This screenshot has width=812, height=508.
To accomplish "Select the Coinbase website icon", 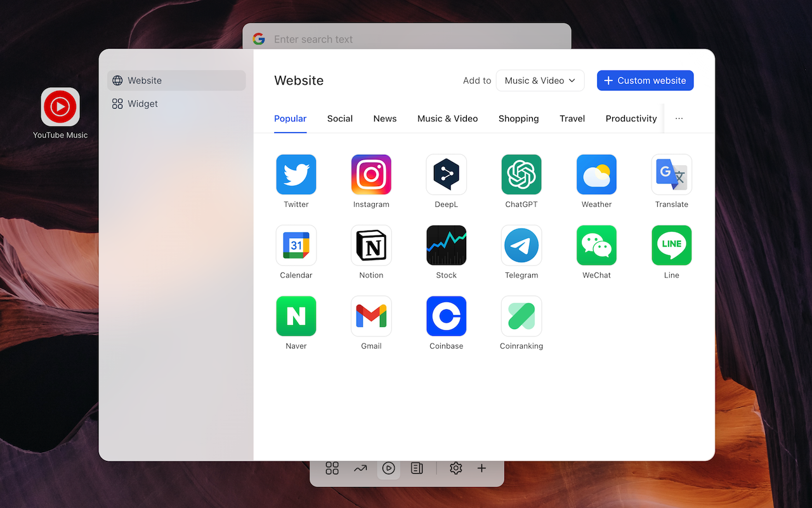I will [x=446, y=316].
